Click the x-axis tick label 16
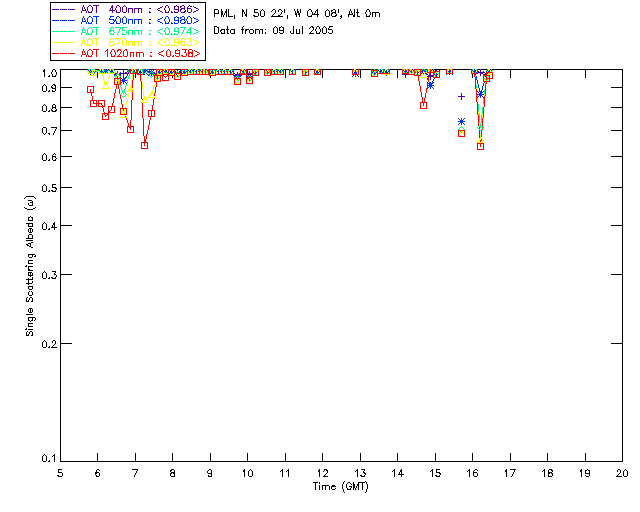Screen dimensions: 640x512 [x=472, y=473]
